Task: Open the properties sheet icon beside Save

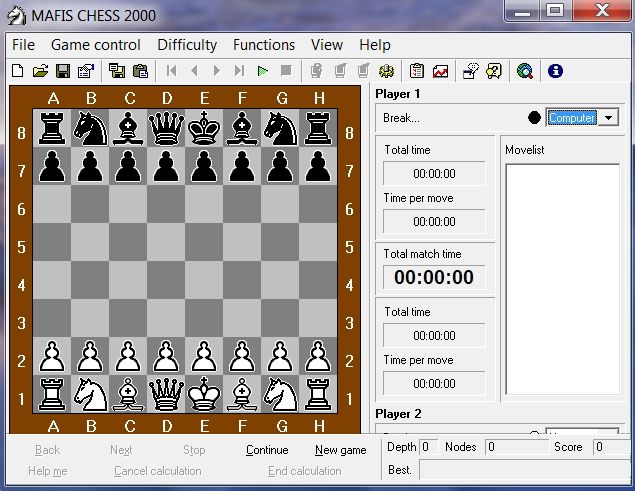Action: coord(86,71)
